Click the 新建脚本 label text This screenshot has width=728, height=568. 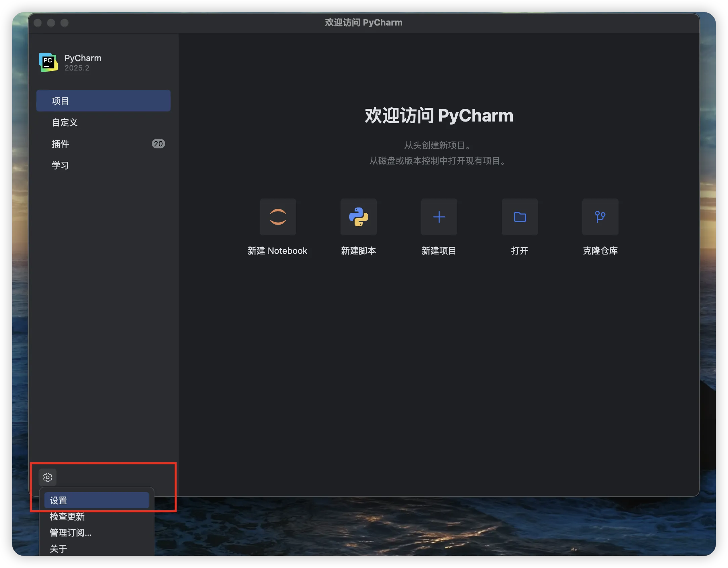point(358,251)
